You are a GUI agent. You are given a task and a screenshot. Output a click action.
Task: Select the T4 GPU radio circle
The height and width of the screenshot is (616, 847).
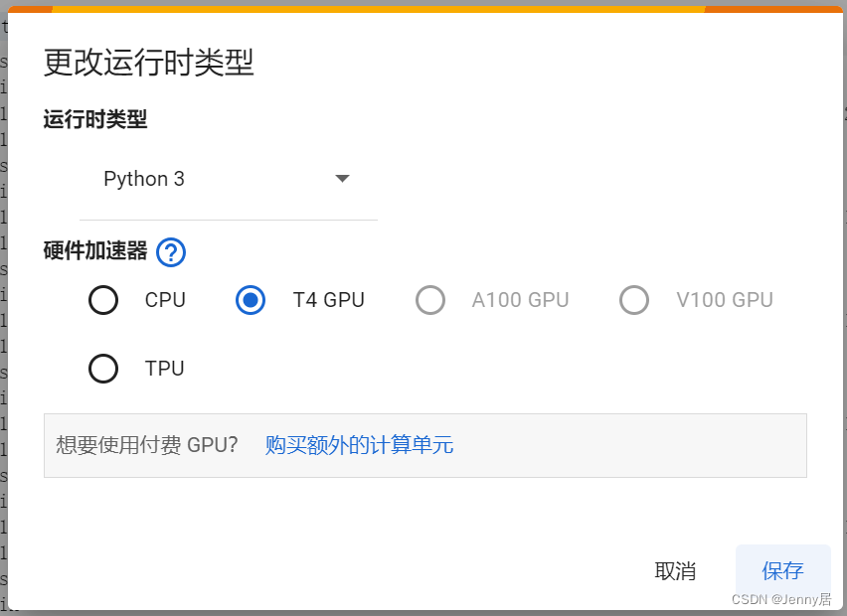coord(251,300)
